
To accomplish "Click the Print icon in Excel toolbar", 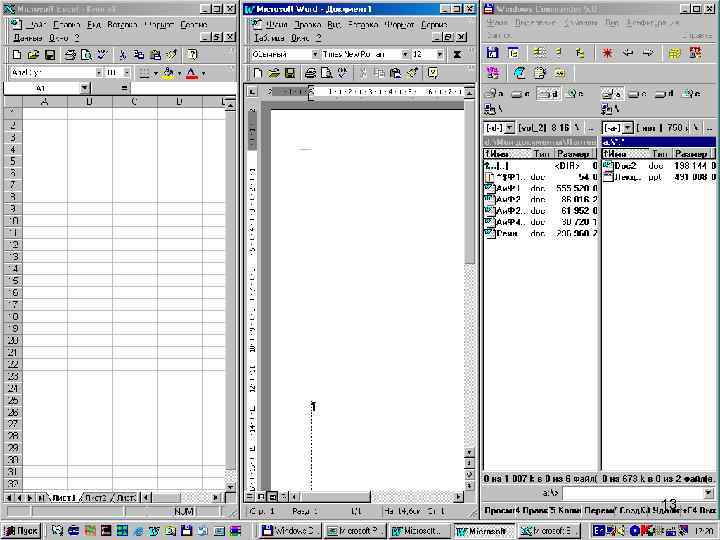I will [70, 55].
